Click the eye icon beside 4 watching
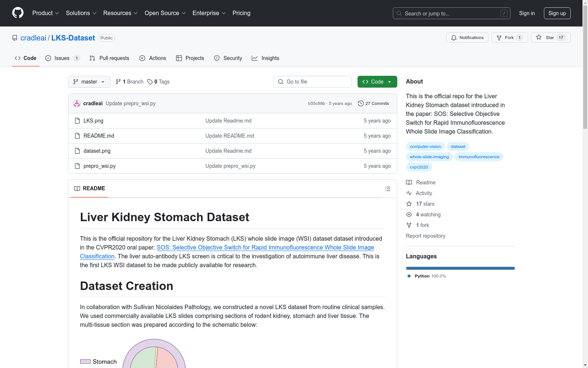 [409, 215]
